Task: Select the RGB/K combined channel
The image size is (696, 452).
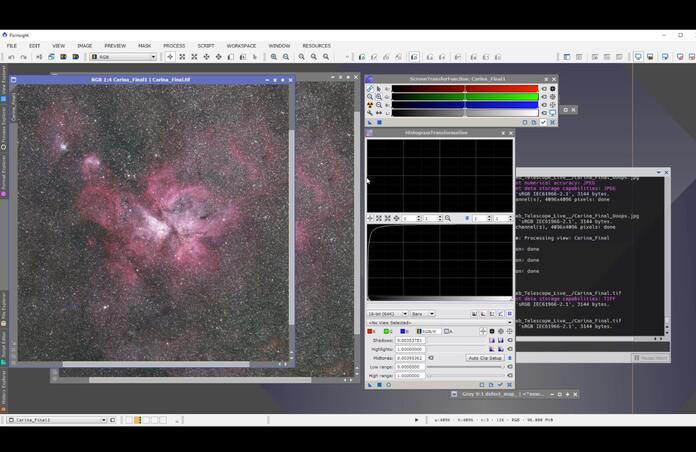Action: (428, 331)
